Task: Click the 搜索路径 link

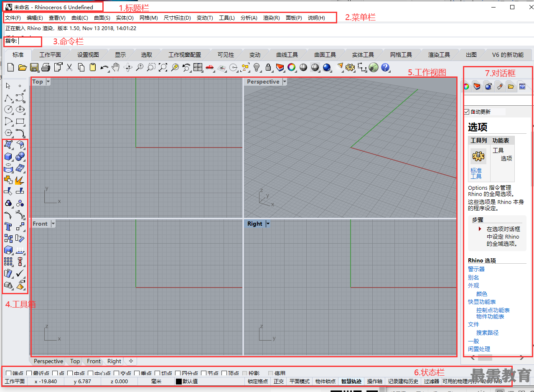Action: pyautogui.click(x=488, y=333)
